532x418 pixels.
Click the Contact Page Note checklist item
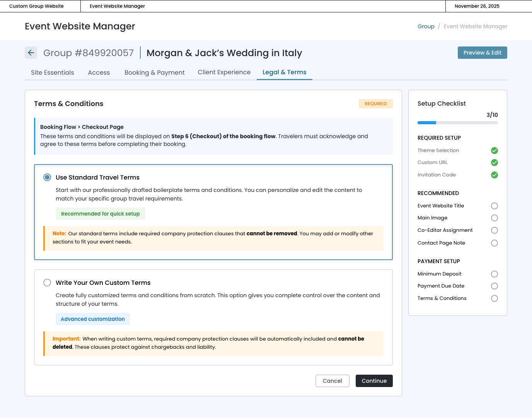click(441, 243)
